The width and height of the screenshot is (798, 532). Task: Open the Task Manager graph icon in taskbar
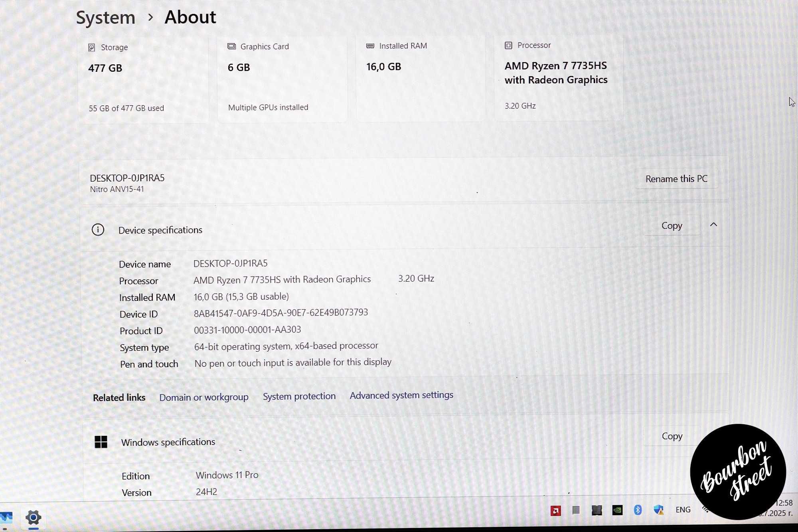click(x=6, y=518)
